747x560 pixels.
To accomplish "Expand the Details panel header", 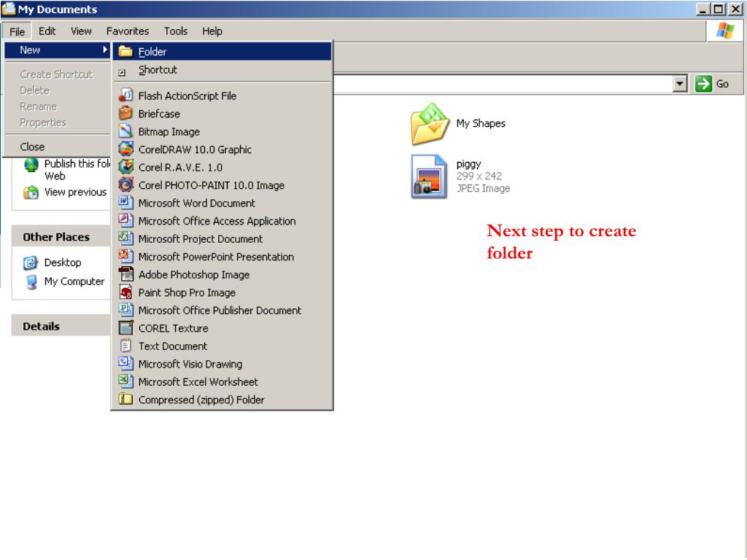I will click(61, 326).
